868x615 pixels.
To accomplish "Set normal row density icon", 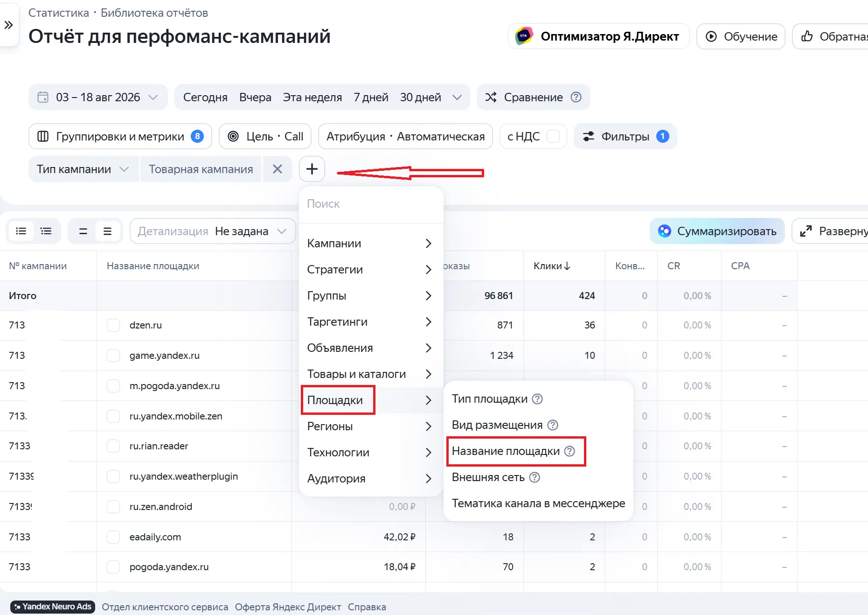I will coord(107,231).
